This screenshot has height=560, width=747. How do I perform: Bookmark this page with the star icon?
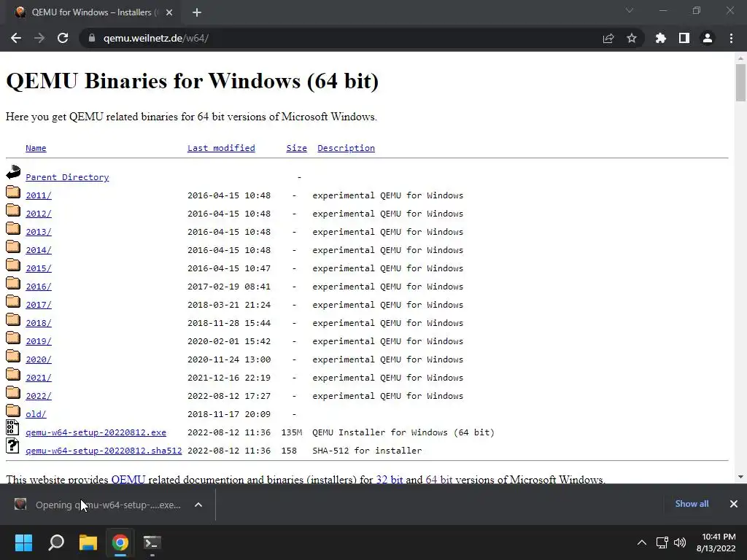(x=632, y=38)
